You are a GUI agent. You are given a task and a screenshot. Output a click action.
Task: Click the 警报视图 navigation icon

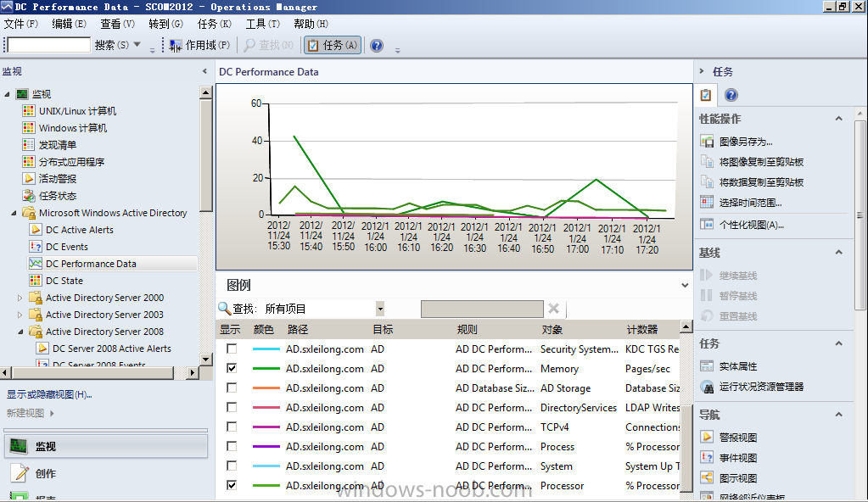coord(707,438)
